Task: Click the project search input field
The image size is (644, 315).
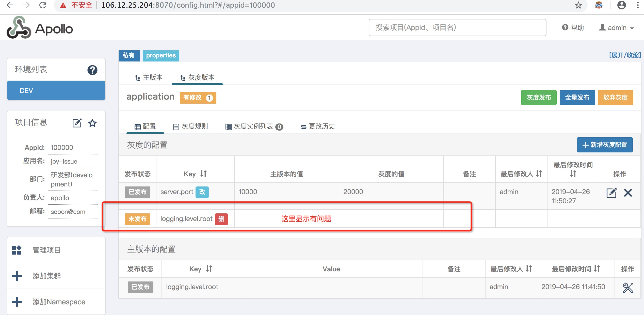Action: coord(457,27)
